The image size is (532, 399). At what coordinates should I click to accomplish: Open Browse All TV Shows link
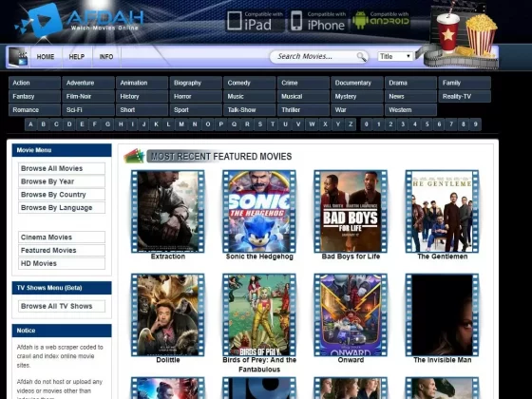62,306
